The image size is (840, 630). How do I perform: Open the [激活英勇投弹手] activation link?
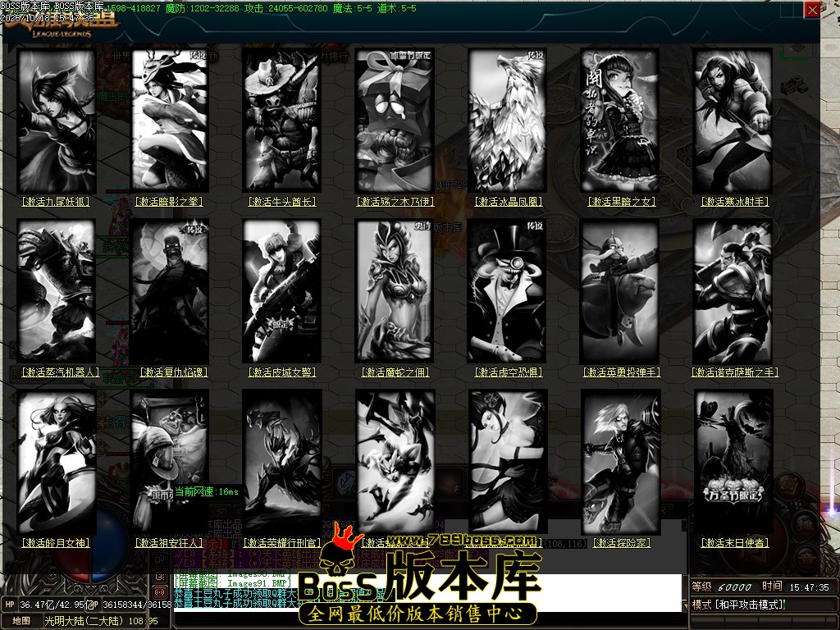[x=621, y=372]
